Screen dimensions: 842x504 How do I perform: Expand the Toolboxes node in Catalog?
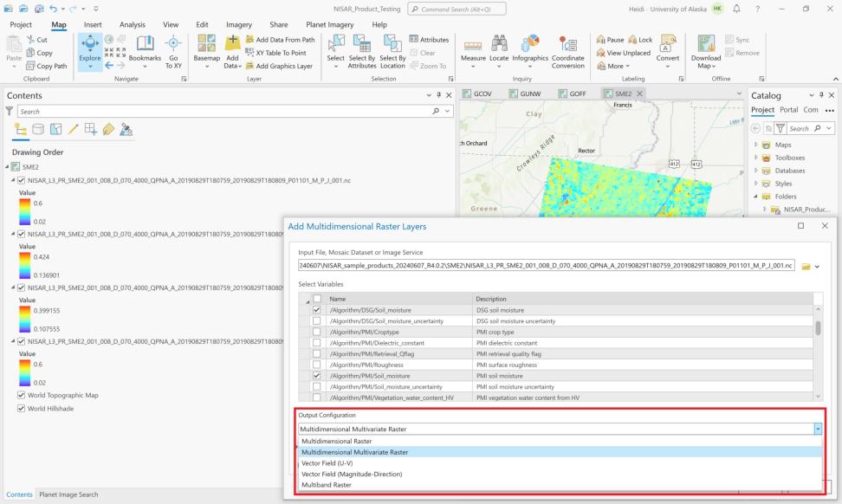(756, 158)
